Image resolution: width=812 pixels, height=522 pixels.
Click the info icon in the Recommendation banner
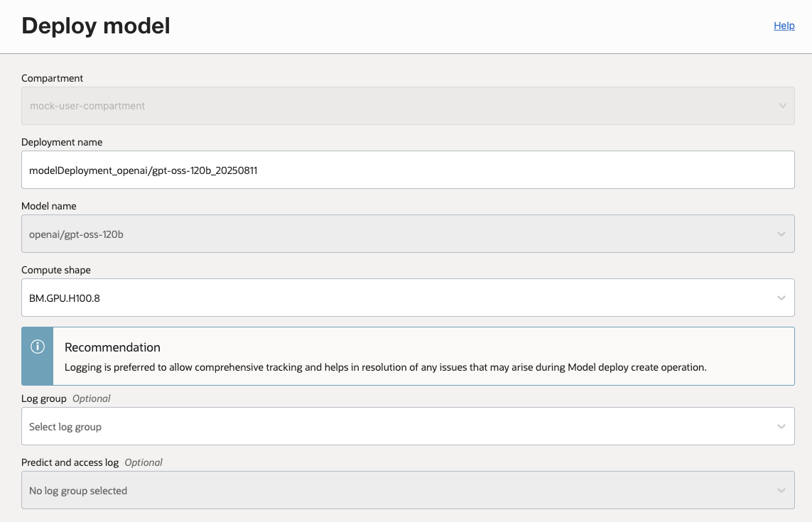38,347
